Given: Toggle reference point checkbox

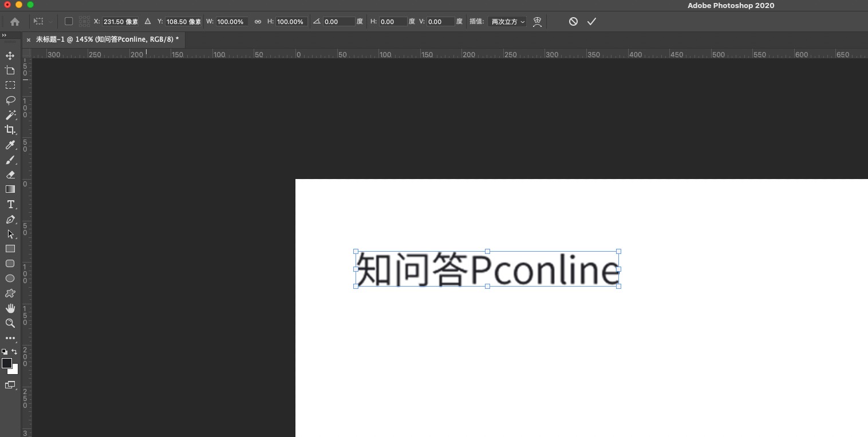Looking at the screenshot, I should click(x=69, y=21).
